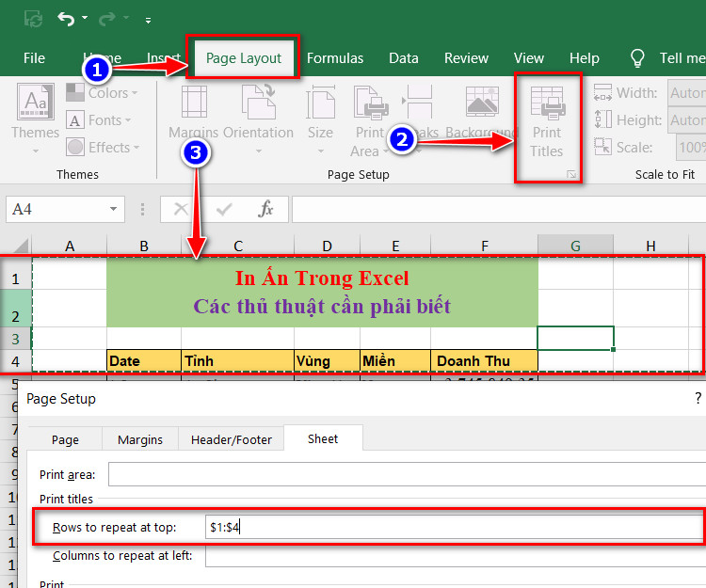Open the Name Box dropdown arrow
This screenshot has height=588, width=706.
tap(114, 209)
